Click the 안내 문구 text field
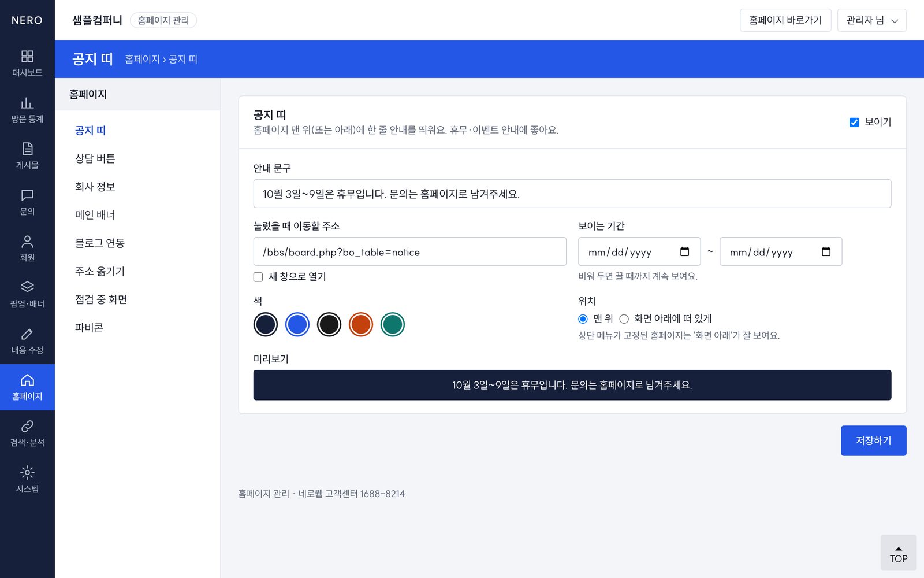 (x=572, y=194)
